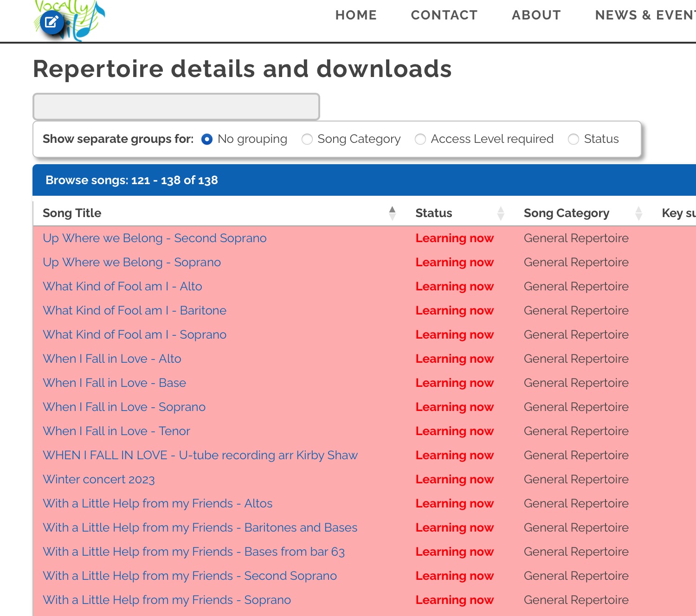
Task: Open With a Little Help - Altos
Action: 157,503
